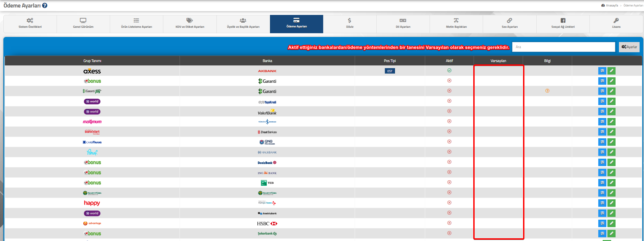Click the Paraf card logo
Viewport: 644px width, 241px height.
(x=92, y=152)
